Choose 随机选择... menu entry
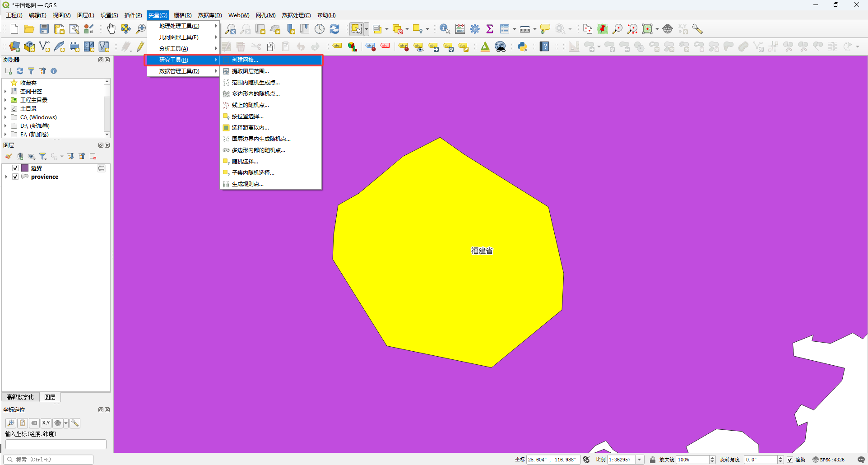 [271, 161]
